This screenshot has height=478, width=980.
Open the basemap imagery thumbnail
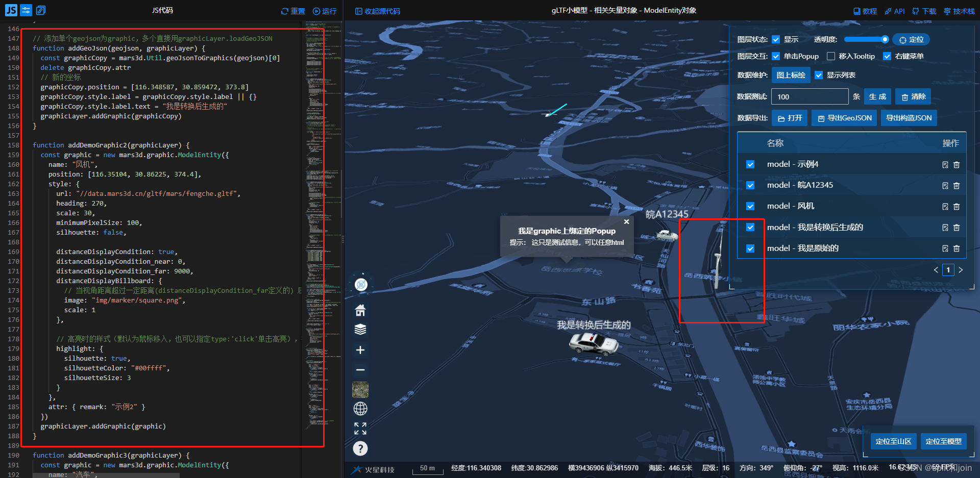(360, 390)
